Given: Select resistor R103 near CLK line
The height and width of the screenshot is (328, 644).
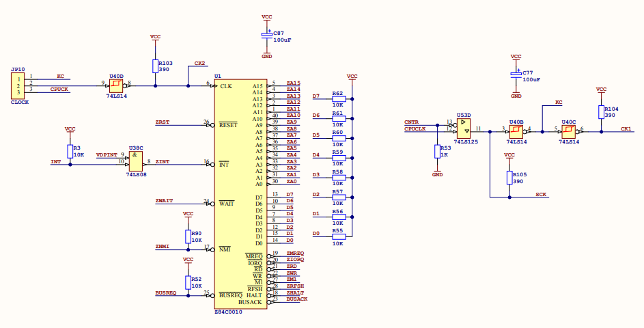Looking at the screenshot, I should (x=155, y=66).
